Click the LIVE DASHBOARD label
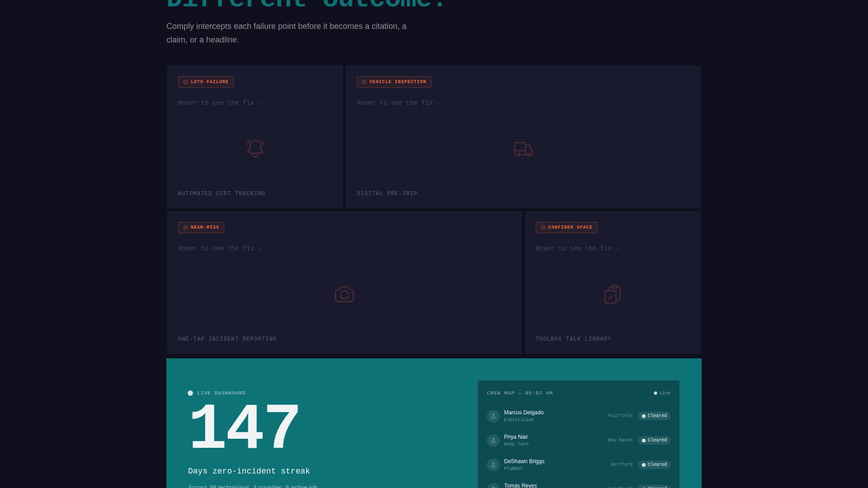 222,393
